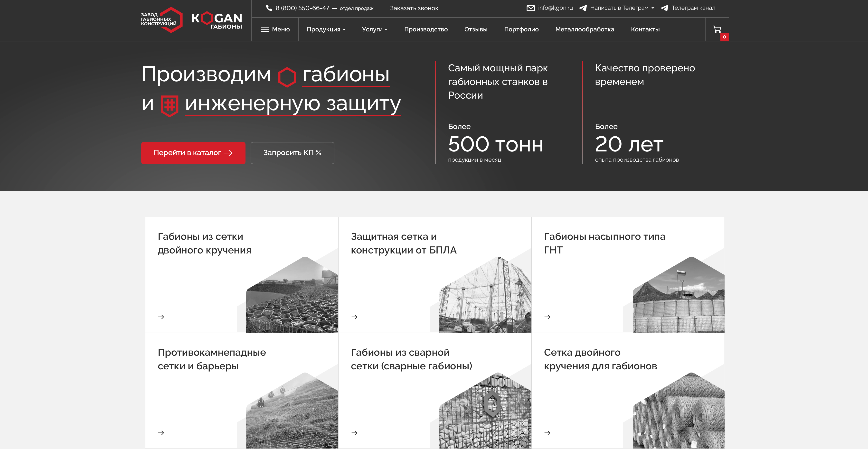The height and width of the screenshot is (449, 868).
Task: Open bulk-type gabions ГНТ photo thumbnail
Action: [678, 294]
